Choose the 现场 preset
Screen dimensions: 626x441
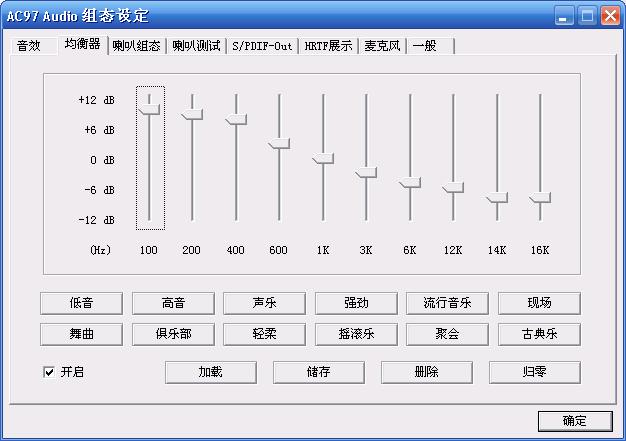[x=539, y=303]
